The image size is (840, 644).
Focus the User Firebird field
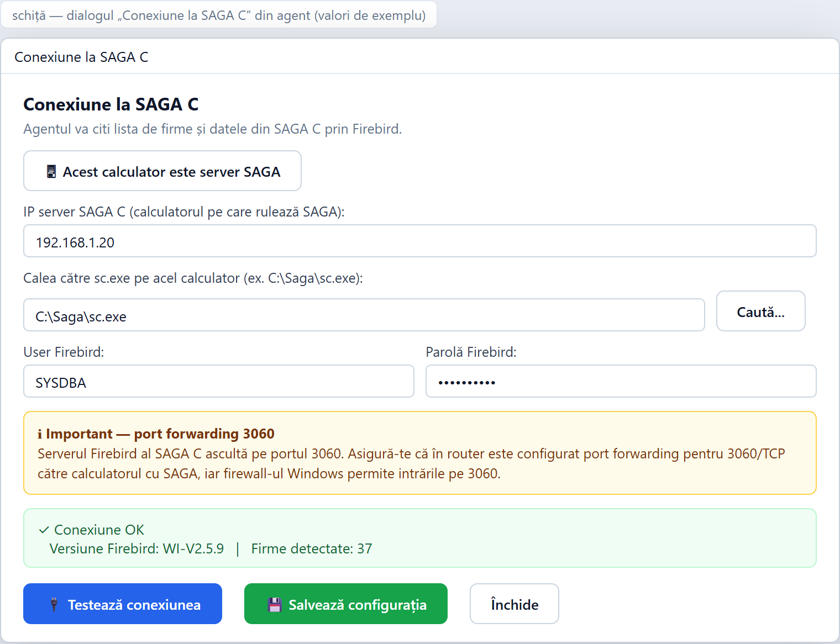(219, 381)
